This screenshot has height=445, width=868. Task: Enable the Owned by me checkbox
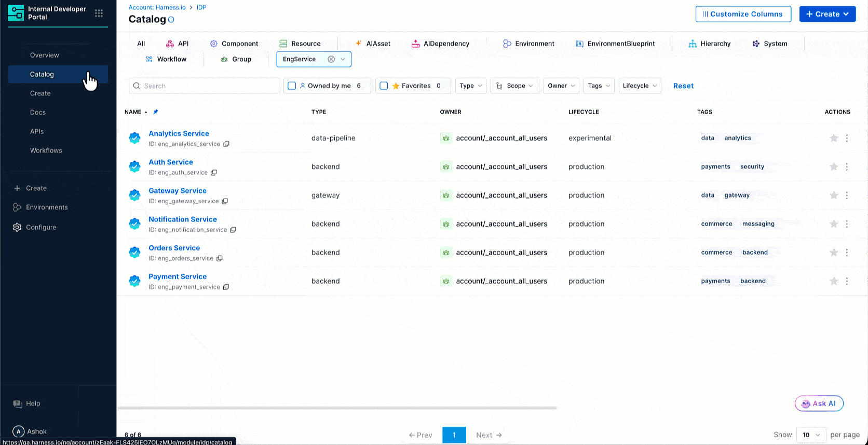(x=292, y=86)
